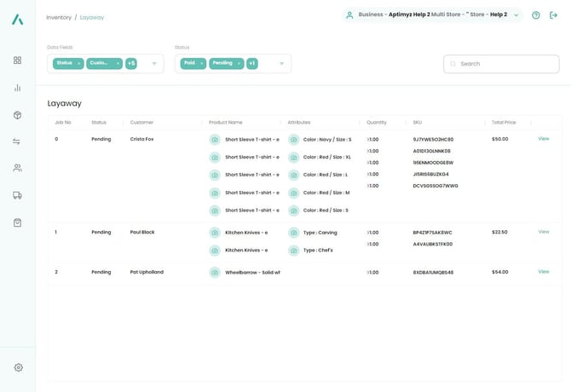571x392 pixels.
Task: Remove the Status chip from Data Fields
Action: pos(79,63)
